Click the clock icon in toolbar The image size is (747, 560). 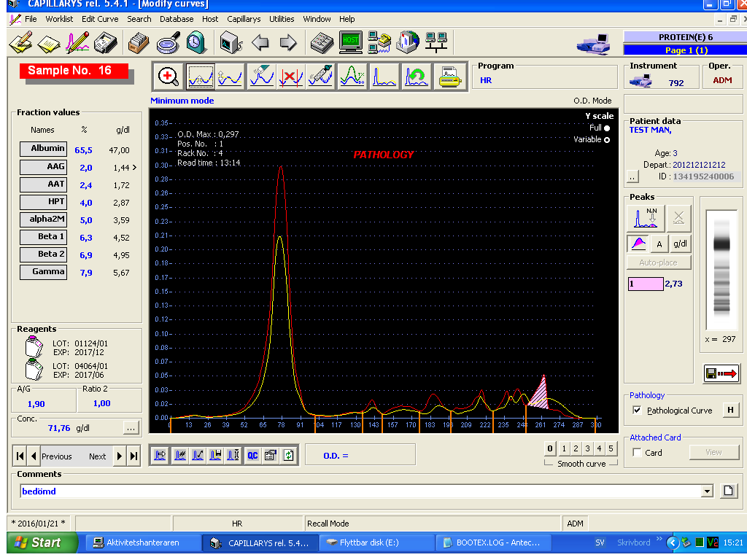(196, 42)
